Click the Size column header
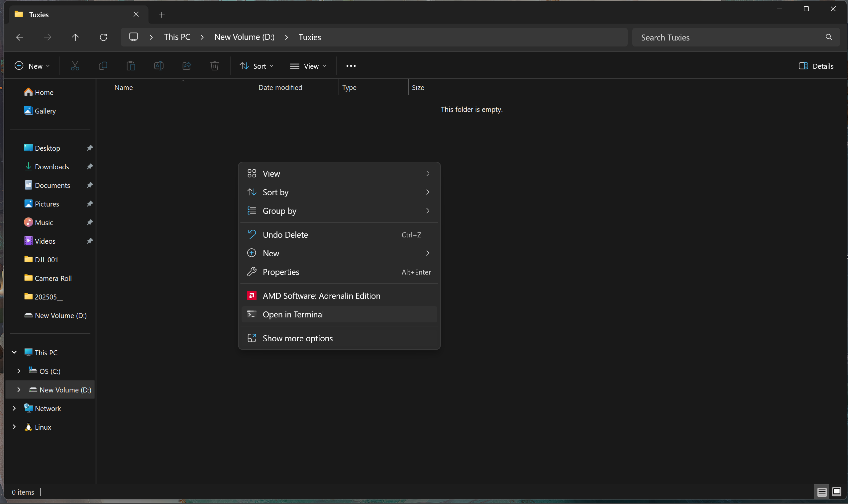 pos(432,88)
